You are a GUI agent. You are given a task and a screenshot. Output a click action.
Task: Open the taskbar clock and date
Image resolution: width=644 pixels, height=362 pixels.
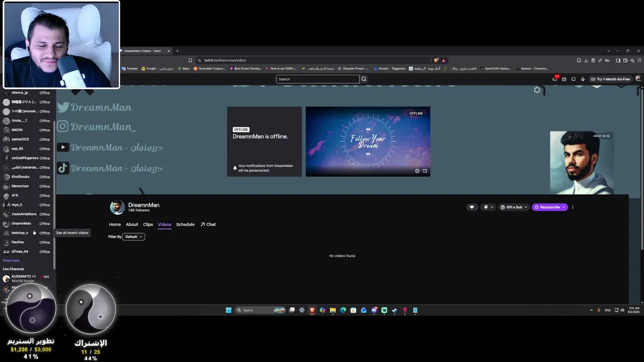[634, 310]
